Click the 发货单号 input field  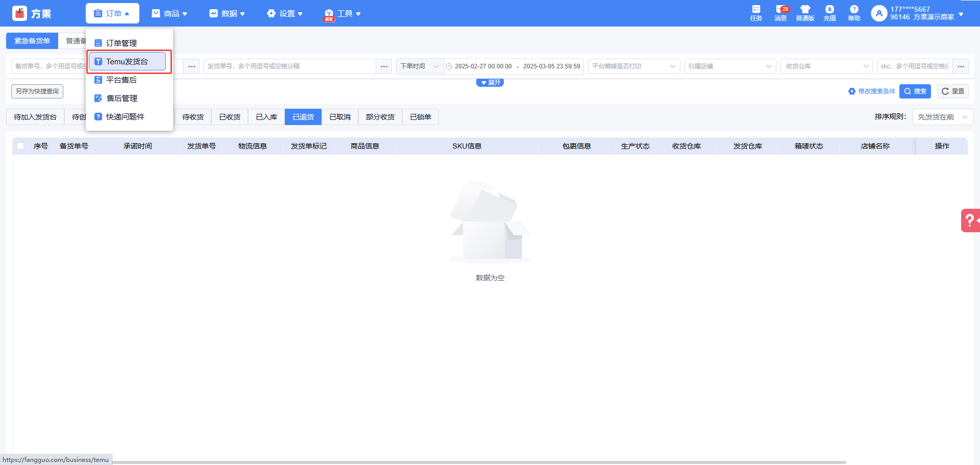point(290,66)
